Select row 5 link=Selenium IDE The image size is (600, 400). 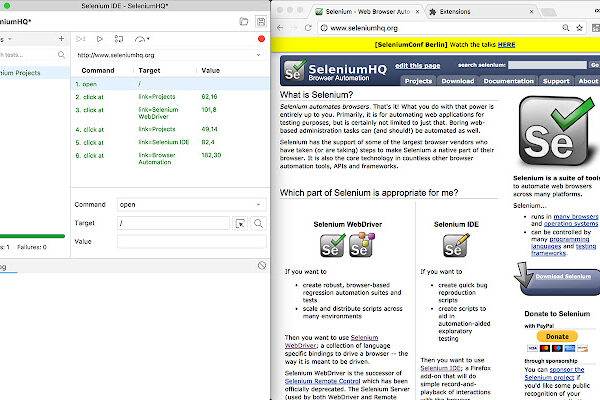170,142
